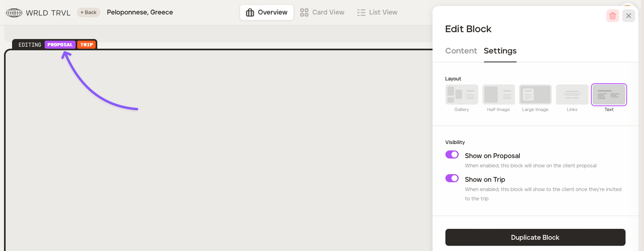Disable the Show on Trip toggle
Image resolution: width=644 pixels, height=251 pixels.
452,178
